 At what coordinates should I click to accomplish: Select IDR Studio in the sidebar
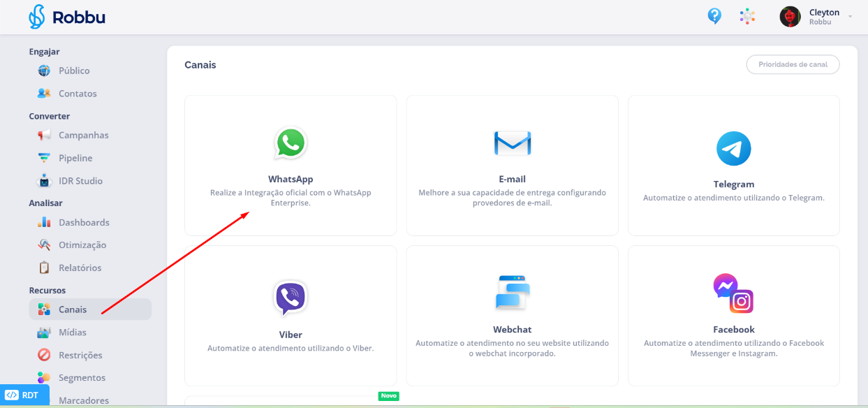80,181
